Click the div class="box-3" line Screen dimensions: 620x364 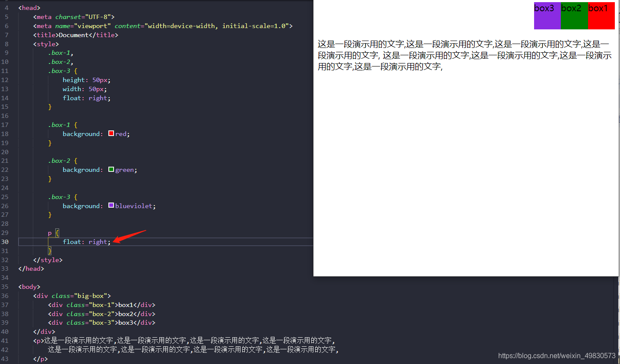tap(101, 323)
